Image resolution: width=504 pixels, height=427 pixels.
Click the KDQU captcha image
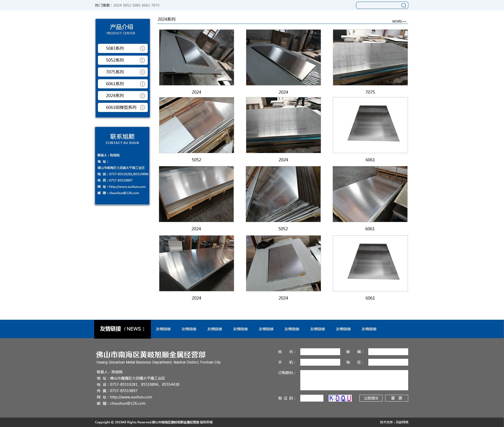[340, 398]
